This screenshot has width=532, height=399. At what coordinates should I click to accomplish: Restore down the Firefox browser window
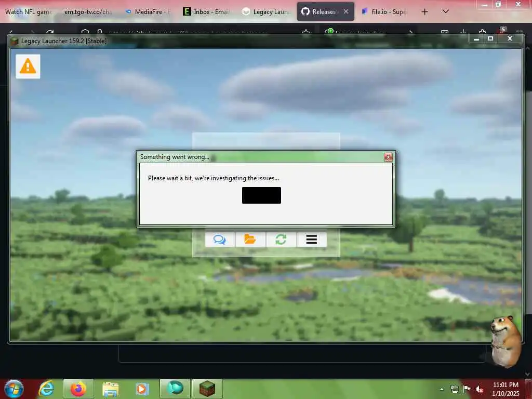[x=498, y=4]
